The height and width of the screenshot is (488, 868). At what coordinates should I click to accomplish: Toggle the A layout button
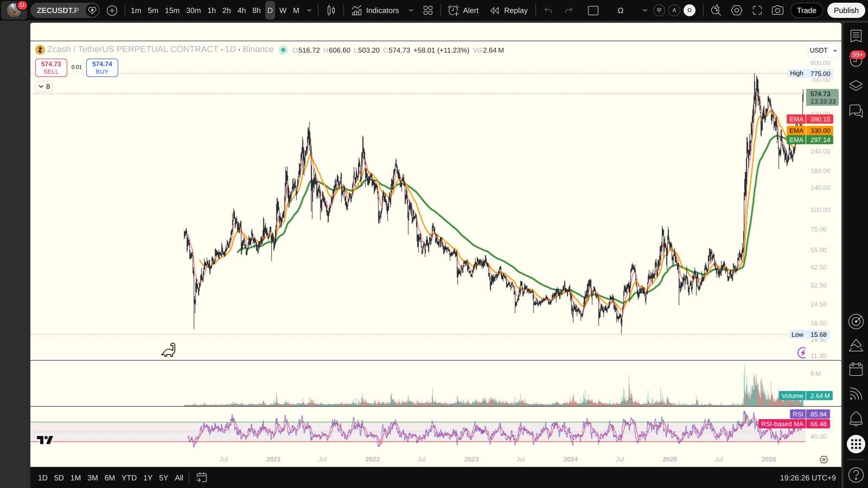pos(674,10)
